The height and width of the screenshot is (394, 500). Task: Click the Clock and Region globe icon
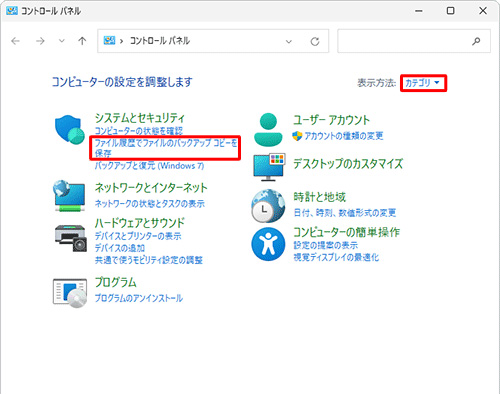click(x=268, y=206)
